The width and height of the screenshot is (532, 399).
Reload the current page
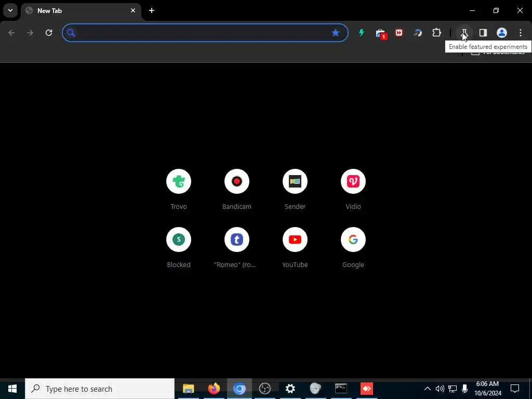[49, 33]
